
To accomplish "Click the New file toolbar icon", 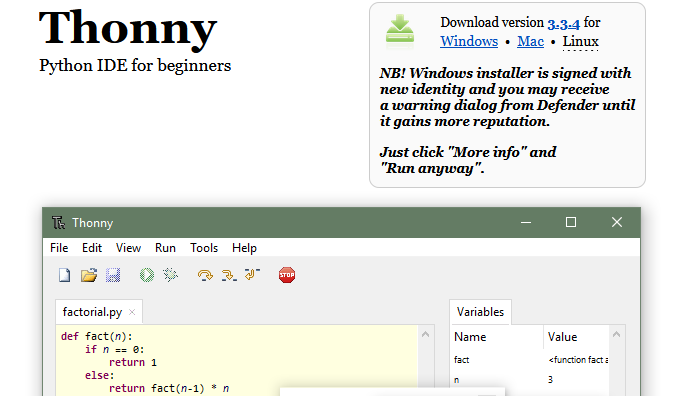I will coord(64,275).
